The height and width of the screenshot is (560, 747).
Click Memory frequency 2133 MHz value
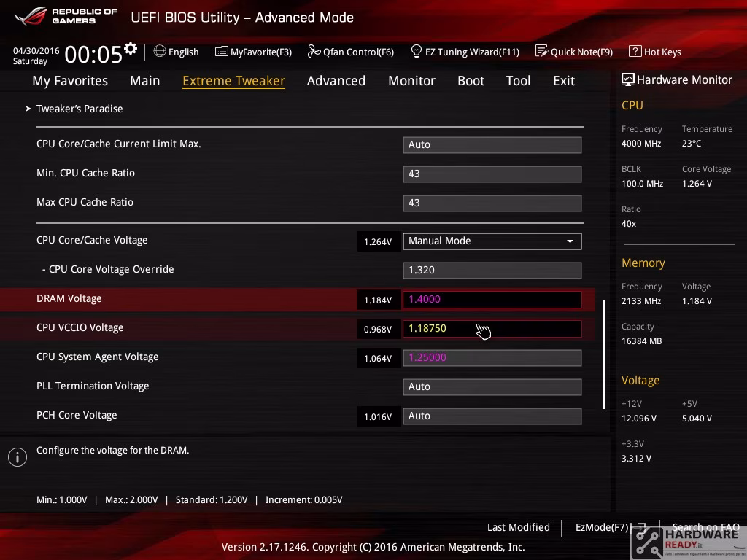pyautogui.click(x=641, y=301)
